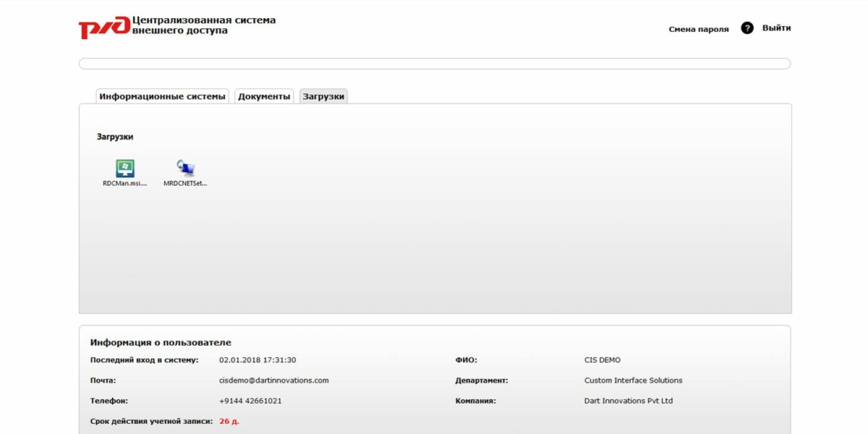Open the MRDCNETSet installer icon
The width and height of the screenshot is (868, 434).
click(184, 168)
